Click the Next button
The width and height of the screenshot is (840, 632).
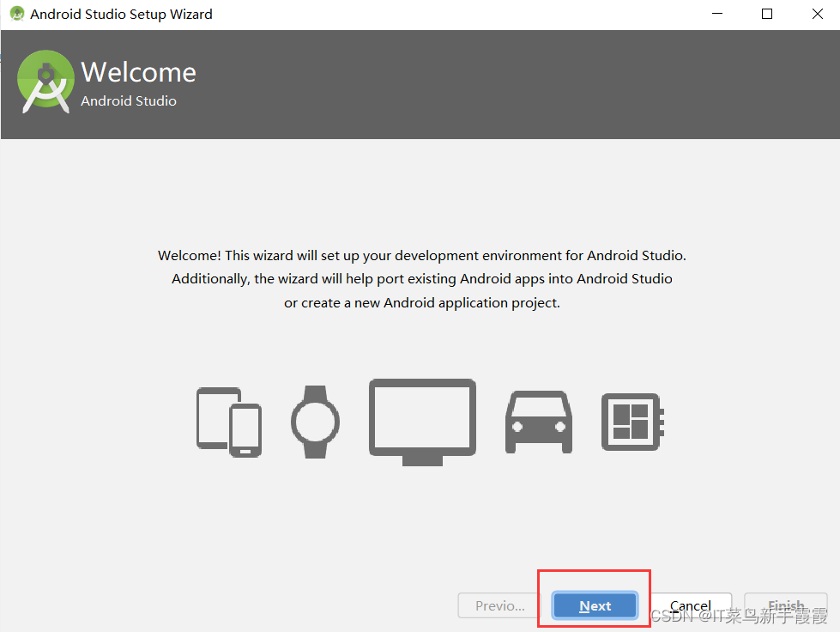point(595,605)
